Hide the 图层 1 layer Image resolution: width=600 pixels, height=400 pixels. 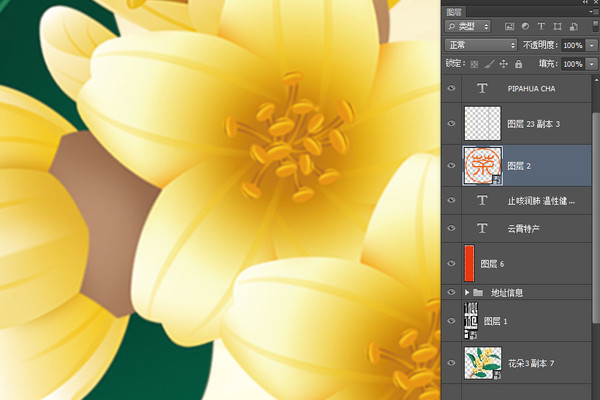[x=452, y=320]
